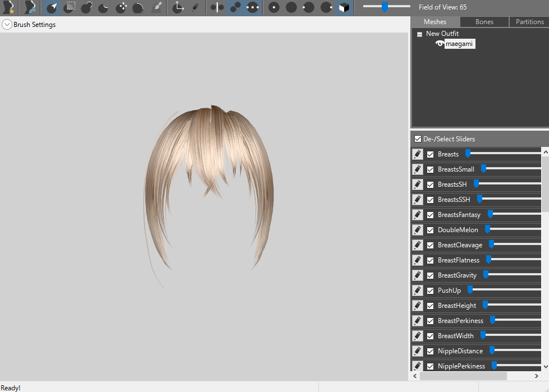Image resolution: width=549 pixels, height=392 pixels.
Task: Uncheck the De-/Select Sliders checkbox
Action: pyautogui.click(x=418, y=139)
